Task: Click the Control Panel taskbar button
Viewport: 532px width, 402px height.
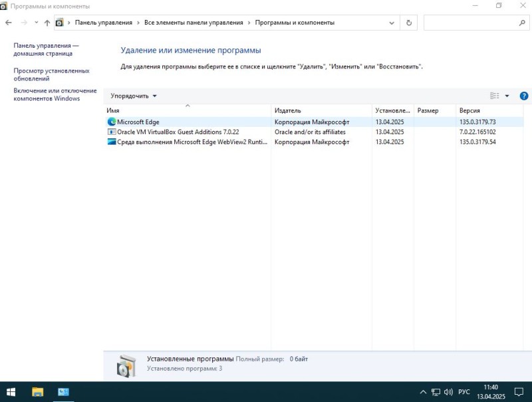Action: point(63,392)
